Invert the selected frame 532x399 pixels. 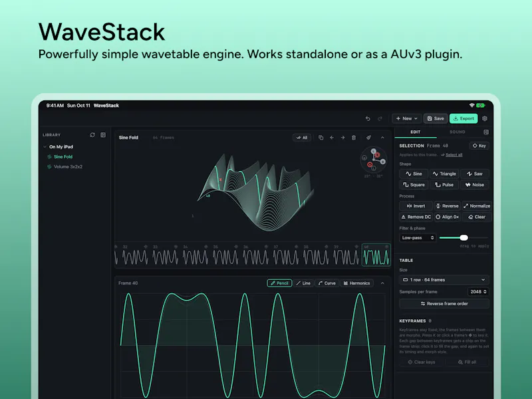(x=416, y=205)
